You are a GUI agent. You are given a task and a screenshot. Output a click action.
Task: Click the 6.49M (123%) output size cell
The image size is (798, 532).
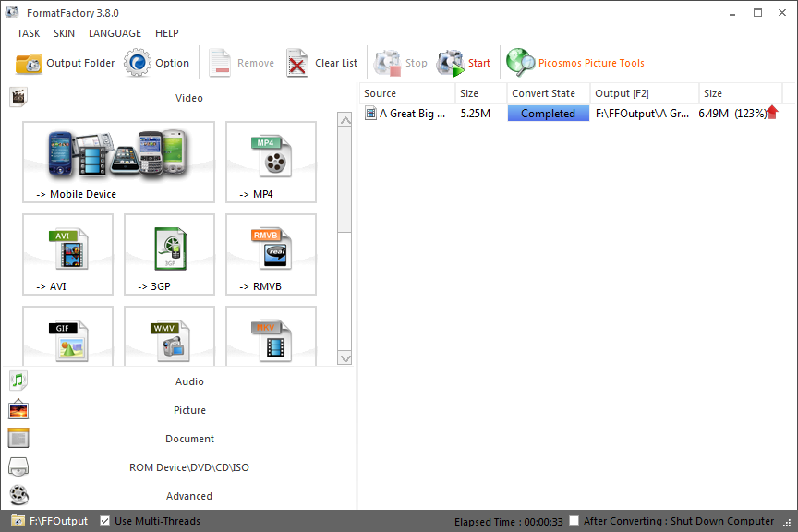(732, 114)
